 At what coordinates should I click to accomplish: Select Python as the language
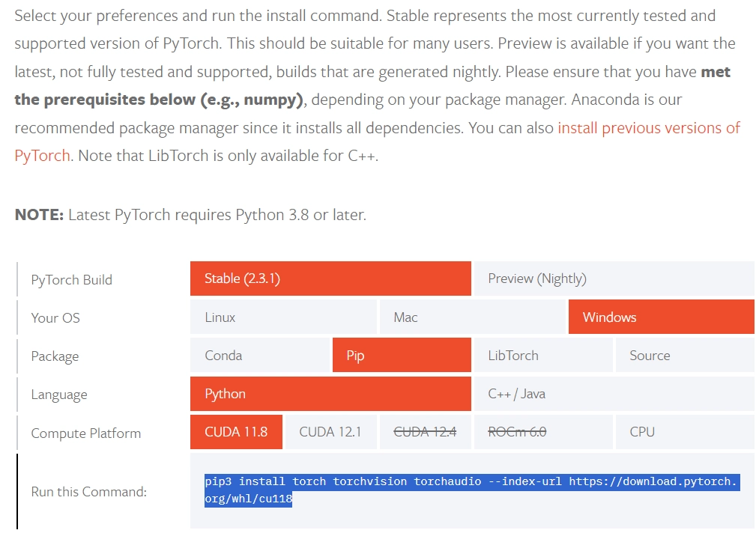click(x=330, y=393)
